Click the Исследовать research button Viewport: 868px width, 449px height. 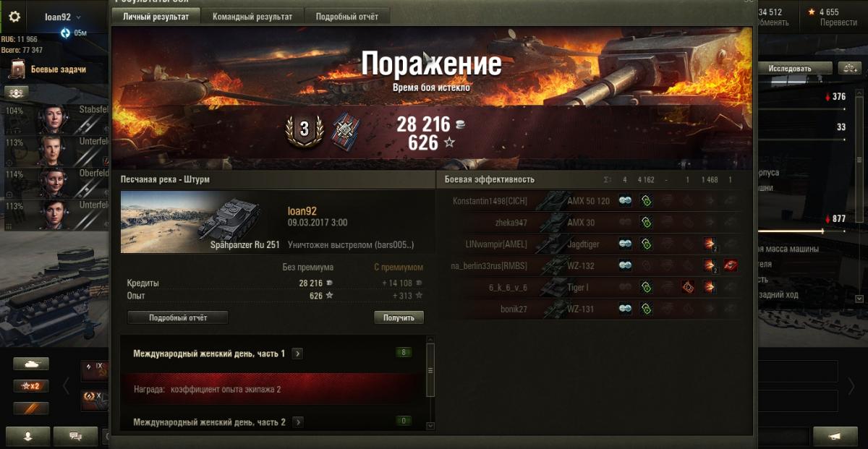pos(790,69)
